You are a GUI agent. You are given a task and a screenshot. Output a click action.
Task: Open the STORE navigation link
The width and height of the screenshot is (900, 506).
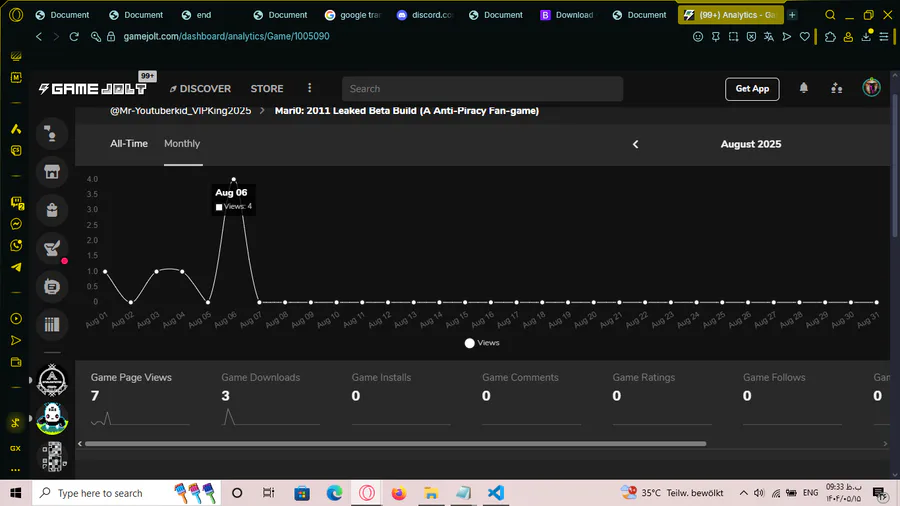tap(267, 89)
